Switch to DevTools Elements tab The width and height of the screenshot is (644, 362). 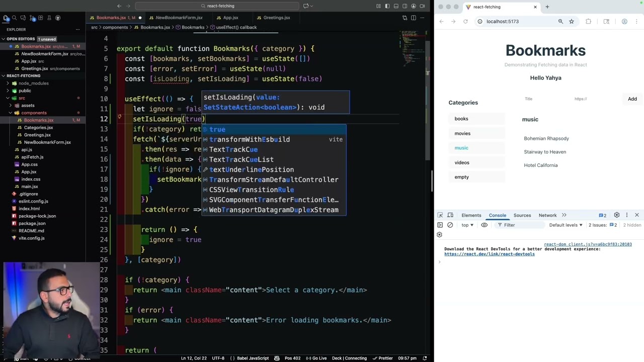471,215
